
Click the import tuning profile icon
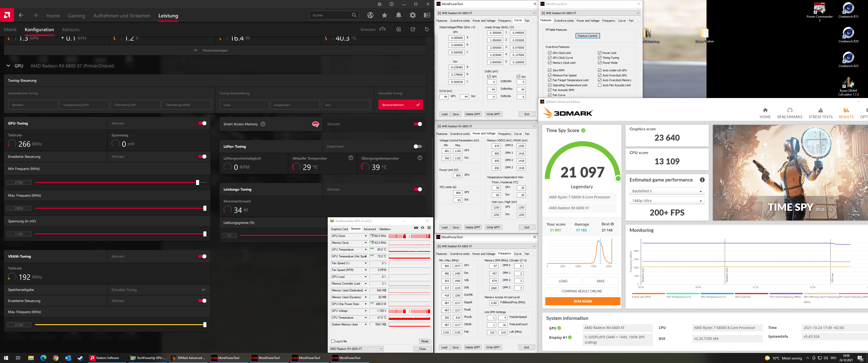(x=399, y=29)
